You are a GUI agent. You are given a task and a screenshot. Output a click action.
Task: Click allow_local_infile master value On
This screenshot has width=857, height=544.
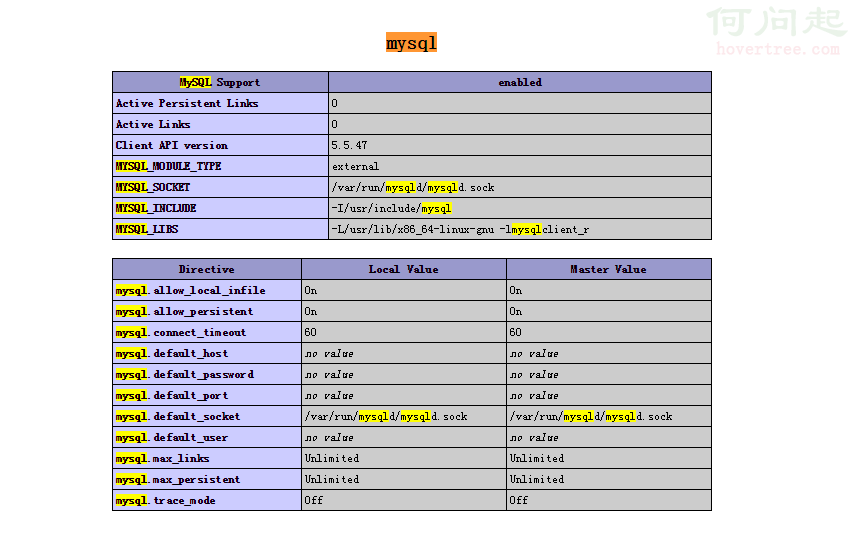515,290
